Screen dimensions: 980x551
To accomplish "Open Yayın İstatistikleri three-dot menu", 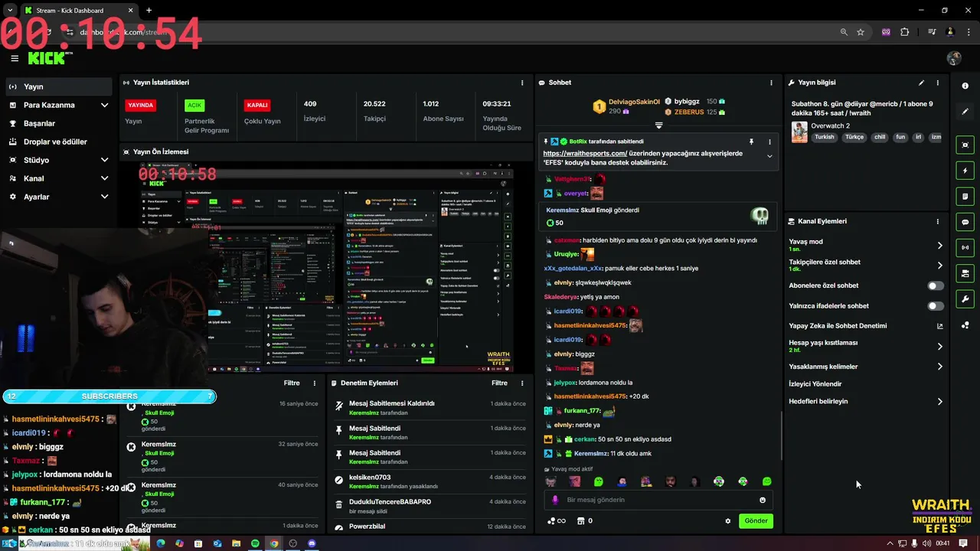I will pyautogui.click(x=522, y=83).
